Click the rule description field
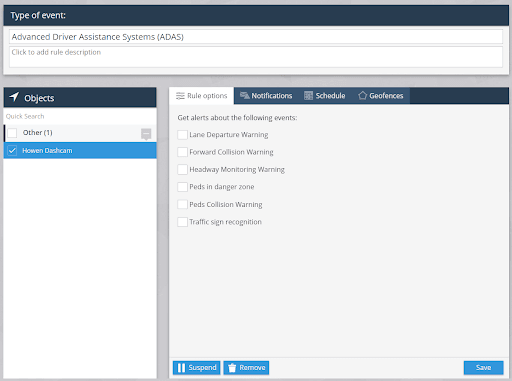 pos(256,57)
